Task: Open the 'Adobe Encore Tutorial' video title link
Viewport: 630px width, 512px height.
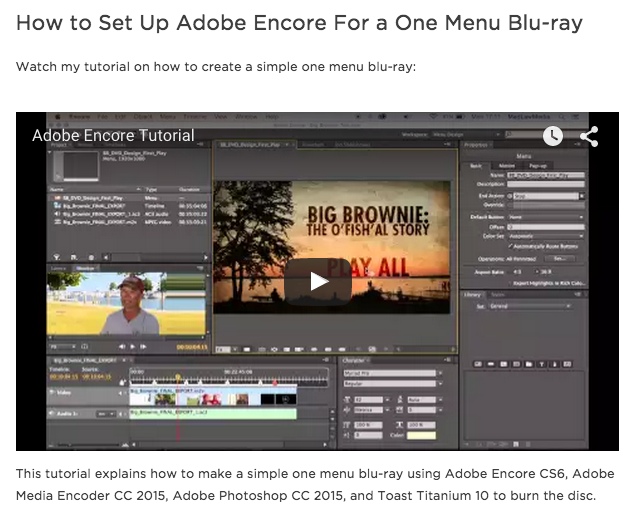Action: pyautogui.click(x=113, y=135)
